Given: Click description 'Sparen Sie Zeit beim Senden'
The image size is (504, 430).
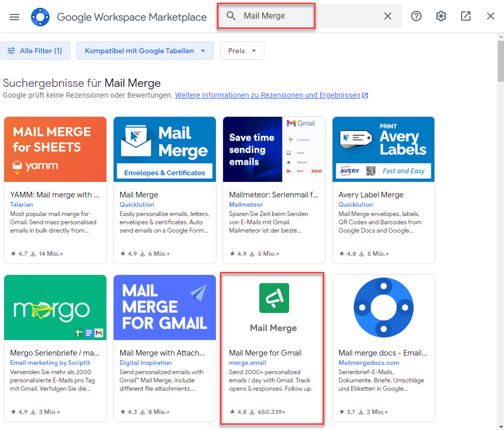Looking at the screenshot, I should click(x=269, y=214).
